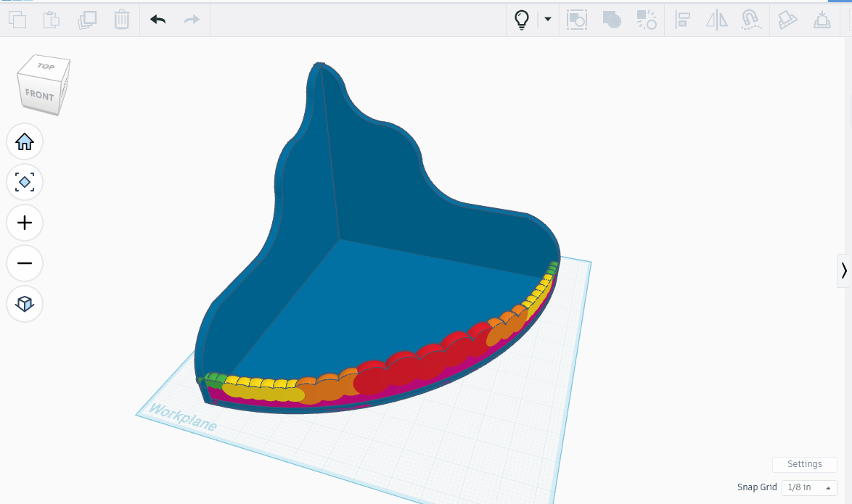852x504 pixels.
Task: Open the dropdown arrow beside the lightbulb
Action: click(x=548, y=19)
